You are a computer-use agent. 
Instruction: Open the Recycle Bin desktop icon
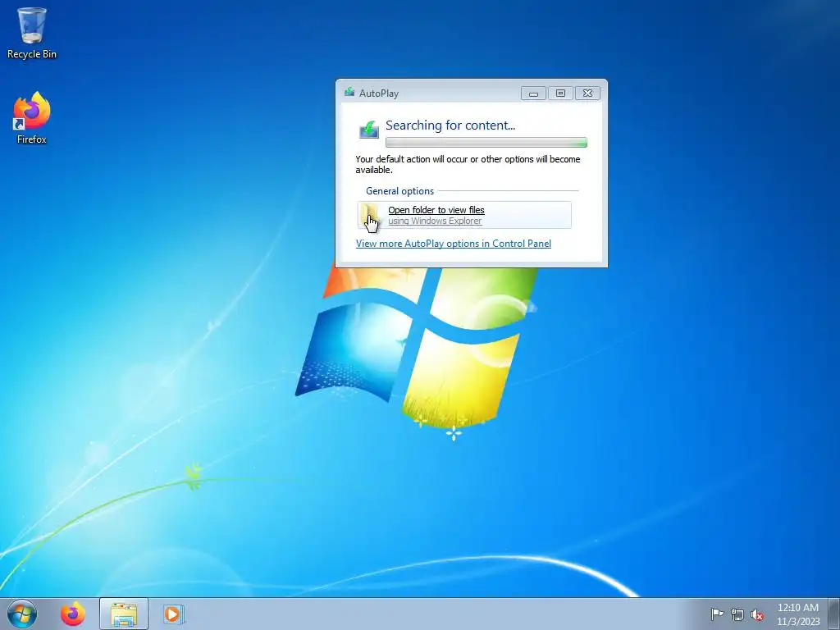click(x=32, y=33)
